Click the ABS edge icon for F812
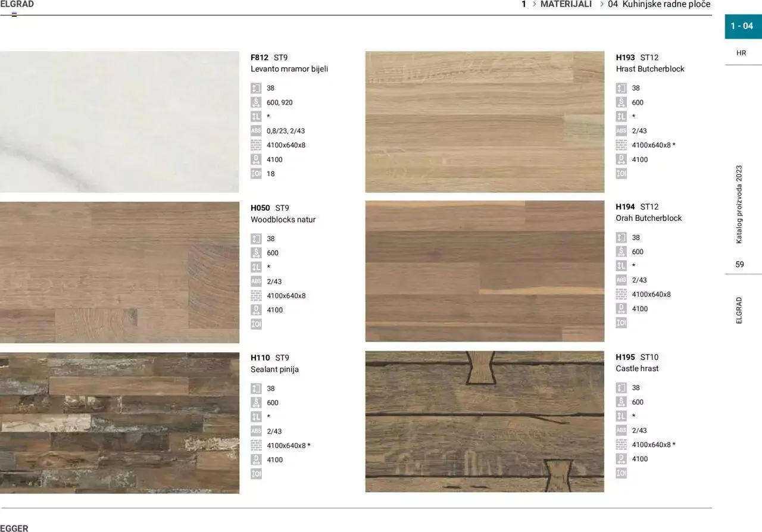This screenshot has height=532, width=762. pyautogui.click(x=256, y=131)
